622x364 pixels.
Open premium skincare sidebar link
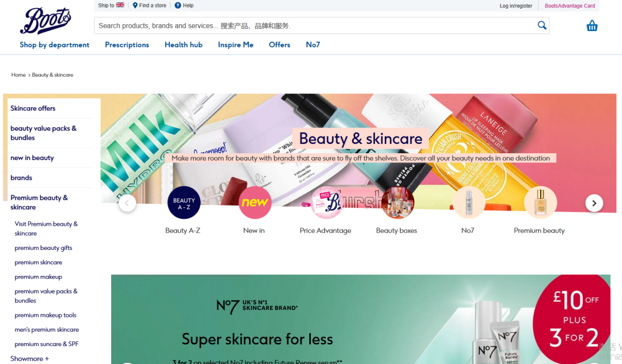point(39,263)
